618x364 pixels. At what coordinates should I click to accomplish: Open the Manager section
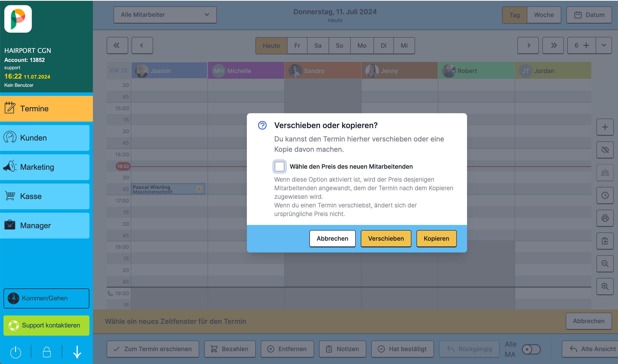click(45, 225)
